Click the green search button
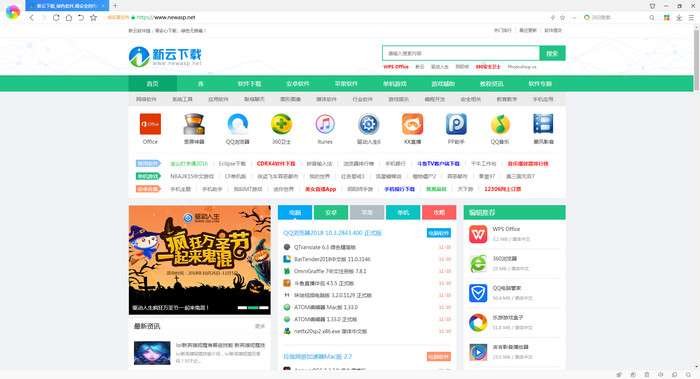This screenshot has height=379, width=700. tap(552, 53)
